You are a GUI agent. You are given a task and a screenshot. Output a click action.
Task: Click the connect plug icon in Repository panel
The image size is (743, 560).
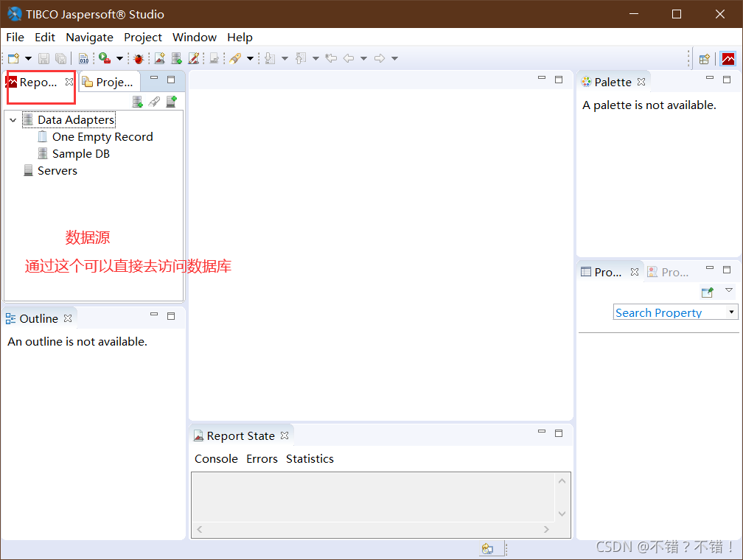154,102
